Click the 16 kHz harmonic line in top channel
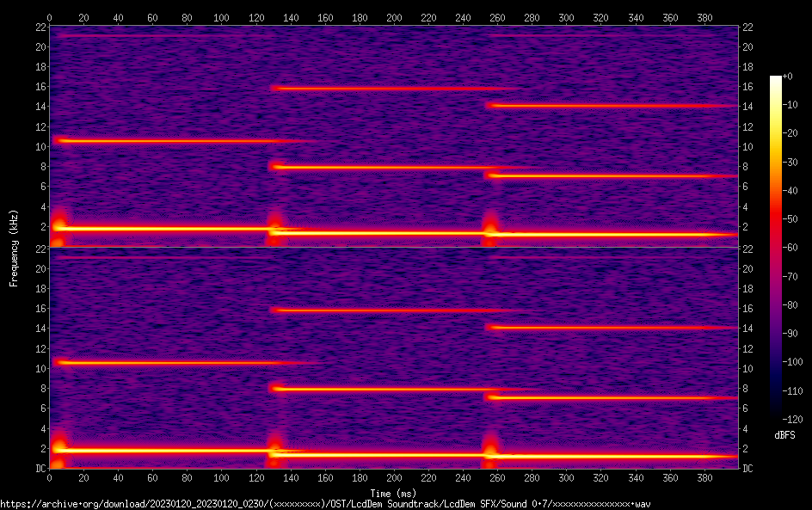This screenshot has height=510, width=812. coord(387,88)
